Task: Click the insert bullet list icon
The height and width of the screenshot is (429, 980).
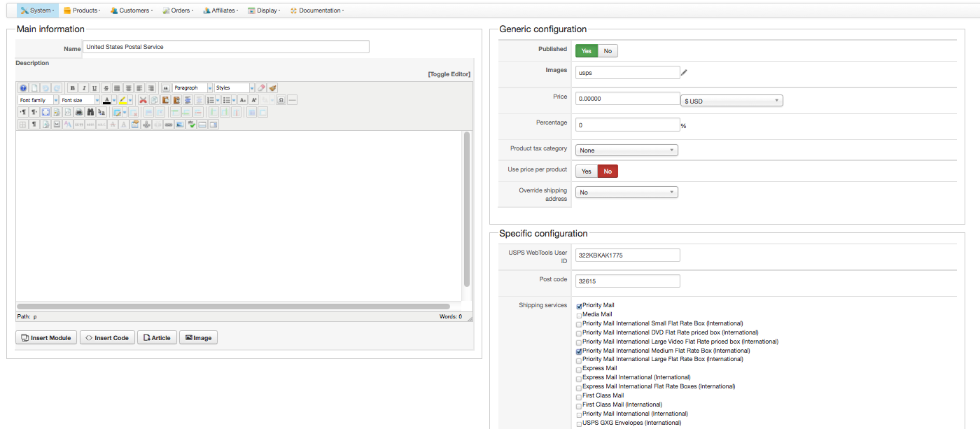Action: click(227, 100)
